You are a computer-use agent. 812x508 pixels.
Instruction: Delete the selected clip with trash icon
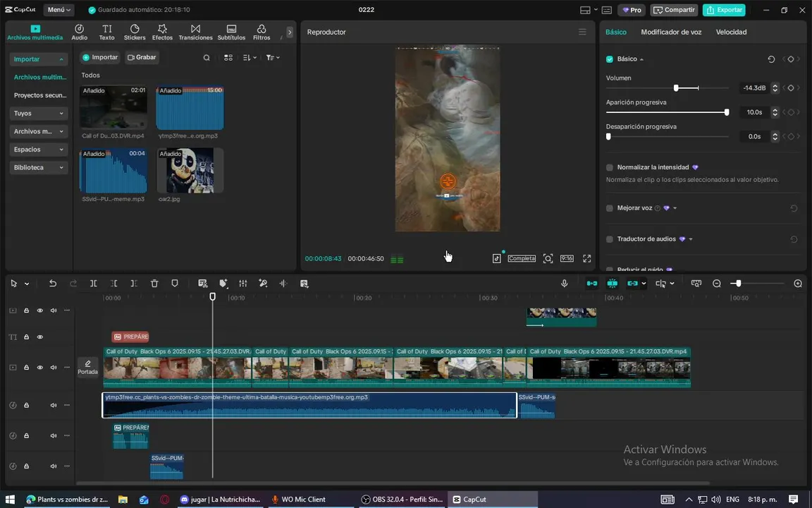(154, 283)
